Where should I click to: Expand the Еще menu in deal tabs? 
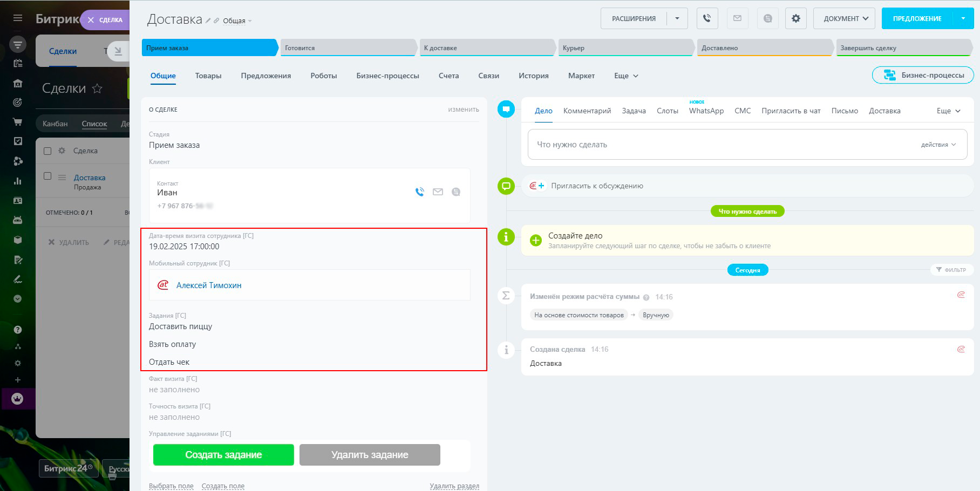point(626,76)
